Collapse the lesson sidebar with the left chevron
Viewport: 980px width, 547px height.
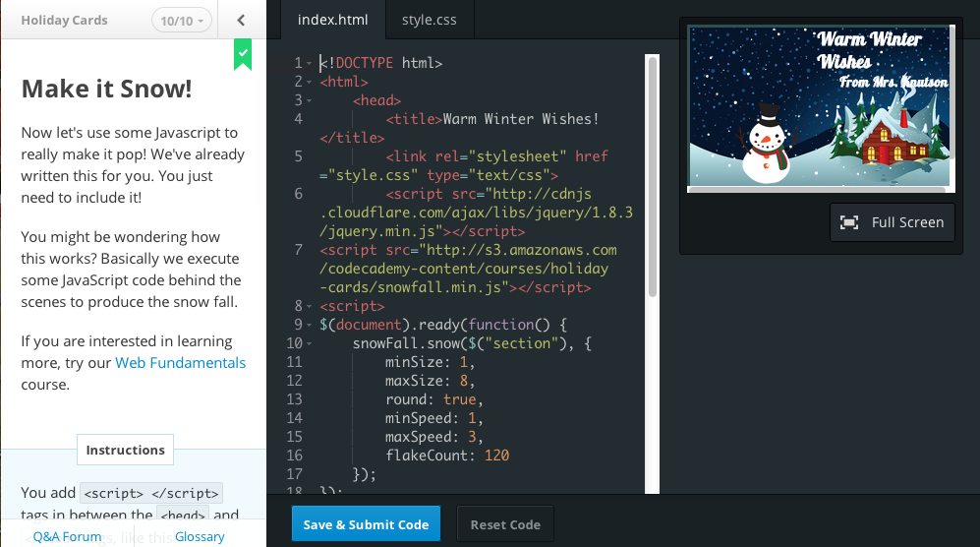pyautogui.click(x=241, y=20)
